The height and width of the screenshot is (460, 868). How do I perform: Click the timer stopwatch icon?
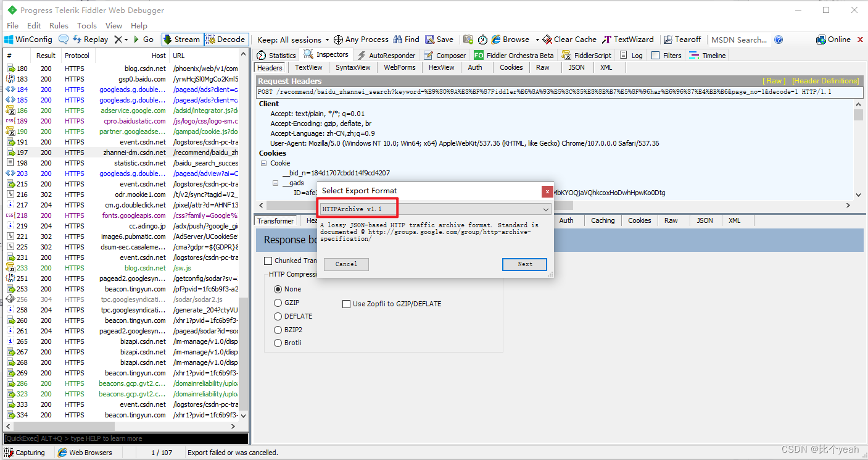point(483,40)
